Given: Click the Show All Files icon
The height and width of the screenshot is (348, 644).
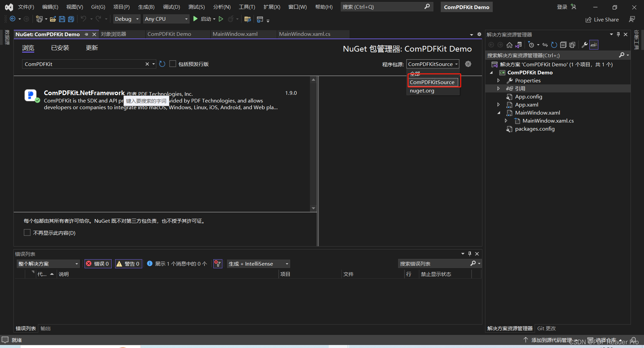Looking at the screenshot, I should pyautogui.click(x=572, y=45).
